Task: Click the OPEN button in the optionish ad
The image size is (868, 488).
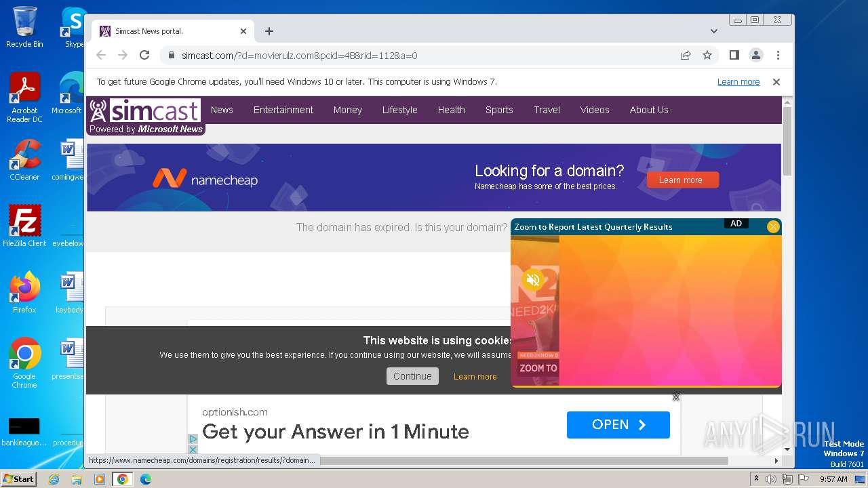Action: pyautogui.click(x=618, y=425)
